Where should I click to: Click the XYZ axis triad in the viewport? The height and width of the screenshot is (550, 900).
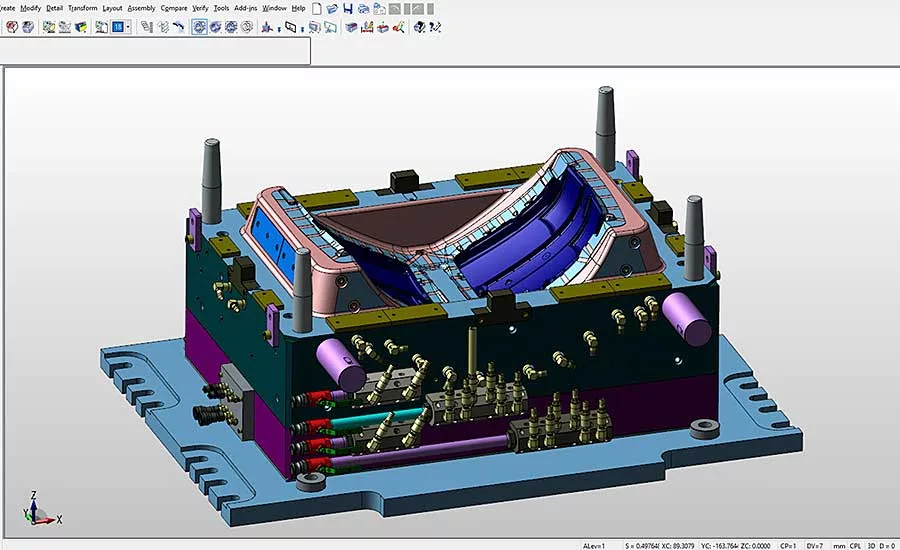[41, 508]
